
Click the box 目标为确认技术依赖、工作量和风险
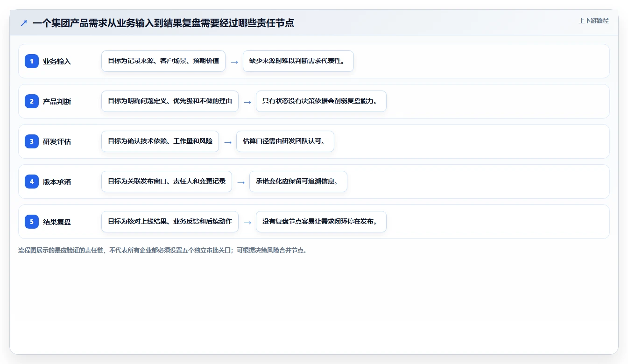[x=160, y=141]
